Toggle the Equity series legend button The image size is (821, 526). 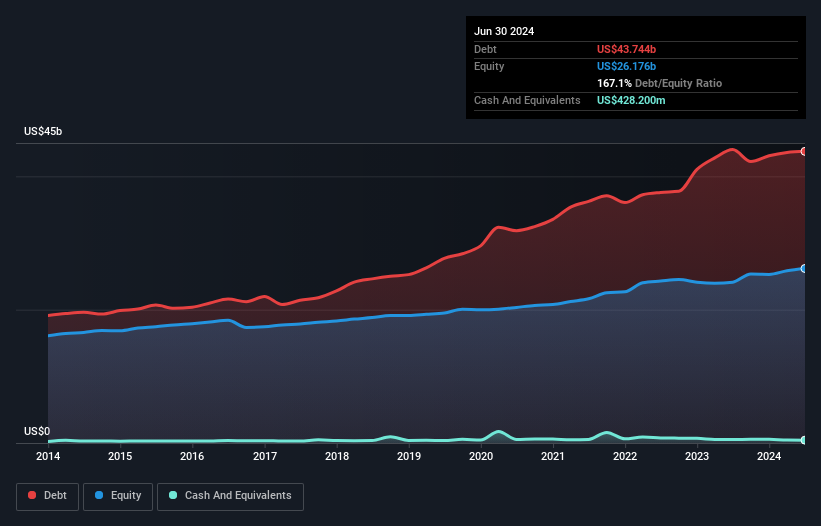[x=118, y=496]
